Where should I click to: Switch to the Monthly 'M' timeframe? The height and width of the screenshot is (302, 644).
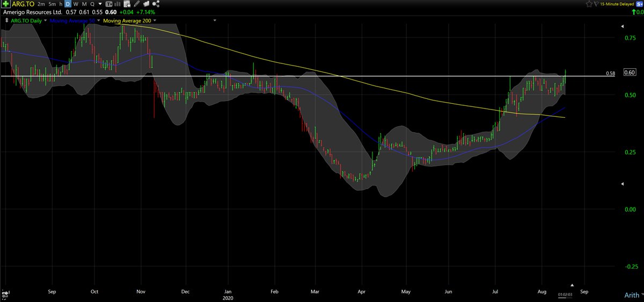point(84,4)
